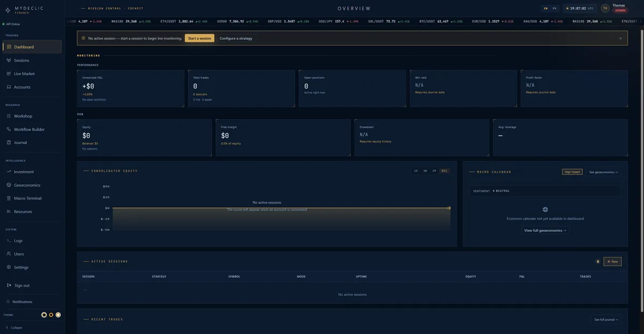The height and width of the screenshot is (334, 644).
Task: Click the Sign out arrow icon
Action: point(9,285)
